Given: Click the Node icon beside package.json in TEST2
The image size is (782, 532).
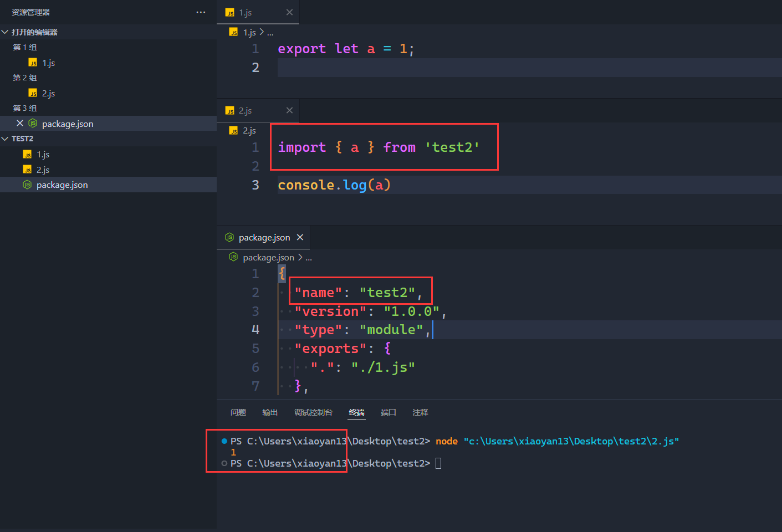Looking at the screenshot, I should click(x=27, y=185).
